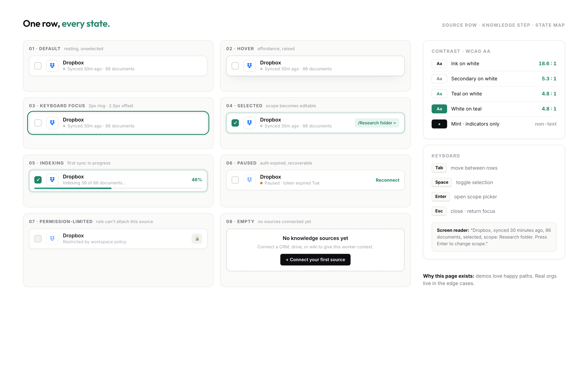588x367 pixels.
Task: Click the Dropbox icon in the Hover row
Action: coord(249,66)
